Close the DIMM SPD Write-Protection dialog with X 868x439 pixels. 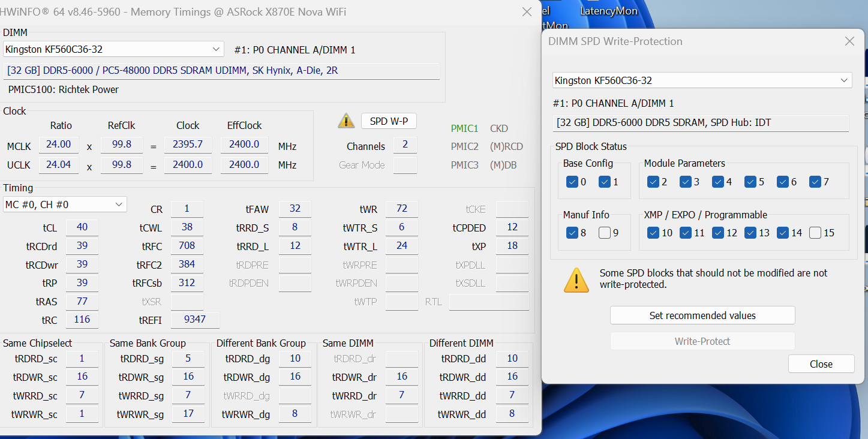point(849,41)
